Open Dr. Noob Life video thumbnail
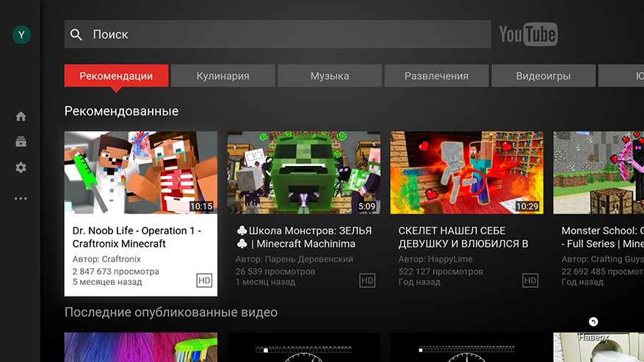The height and width of the screenshot is (362, 644). point(141,173)
